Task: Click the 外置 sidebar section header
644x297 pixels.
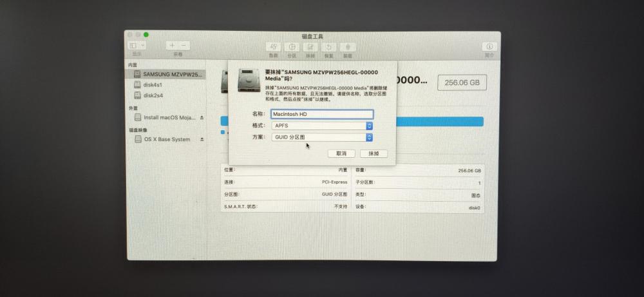Action: tap(133, 108)
